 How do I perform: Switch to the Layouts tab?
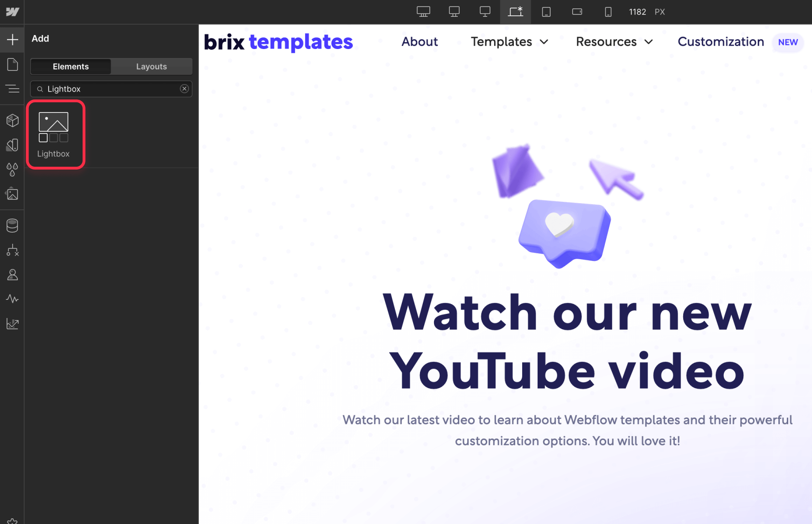point(152,66)
